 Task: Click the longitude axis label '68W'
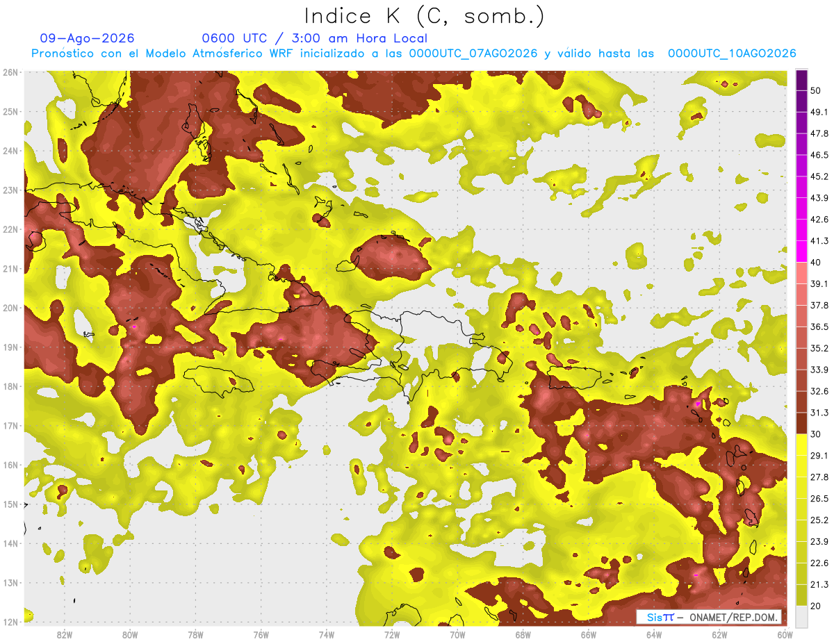[x=523, y=636]
